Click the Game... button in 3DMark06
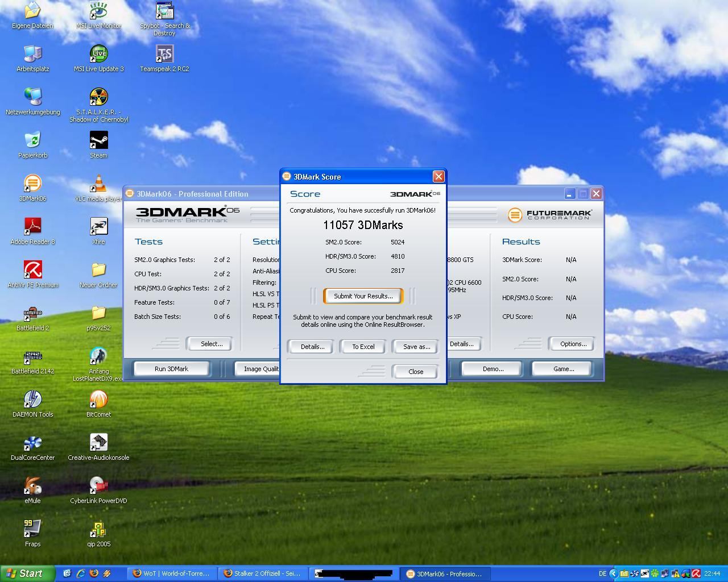The image size is (728, 582). point(563,369)
